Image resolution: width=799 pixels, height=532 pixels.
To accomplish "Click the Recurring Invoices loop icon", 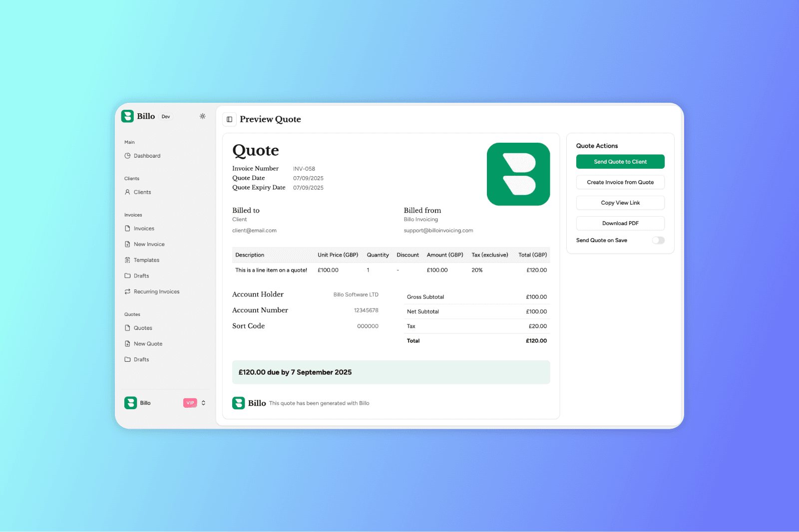I will click(x=127, y=291).
